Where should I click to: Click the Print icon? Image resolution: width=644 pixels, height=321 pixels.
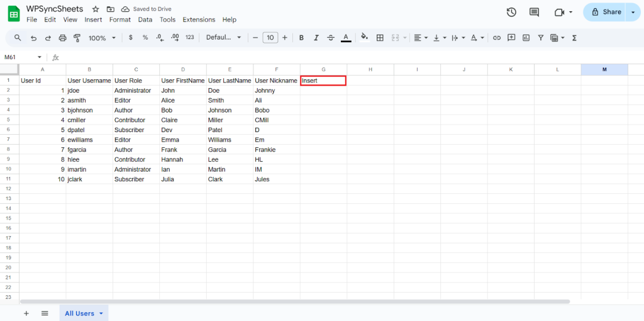tap(62, 38)
